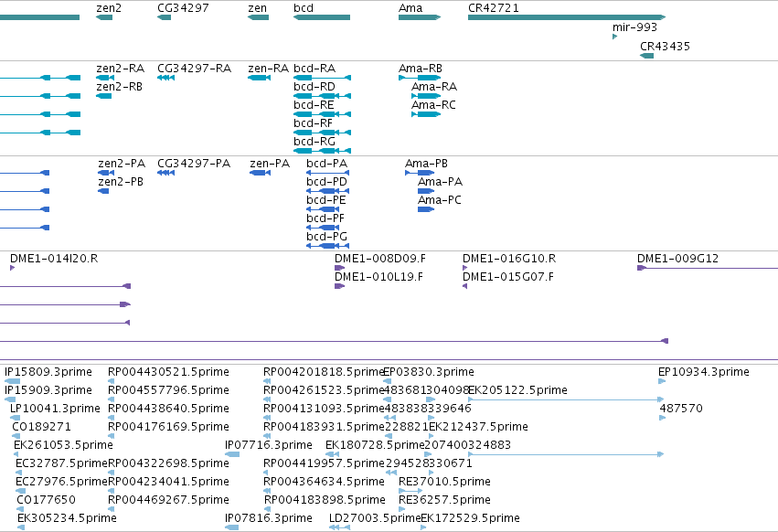Select EST IP15809.3prime

(x=12, y=381)
